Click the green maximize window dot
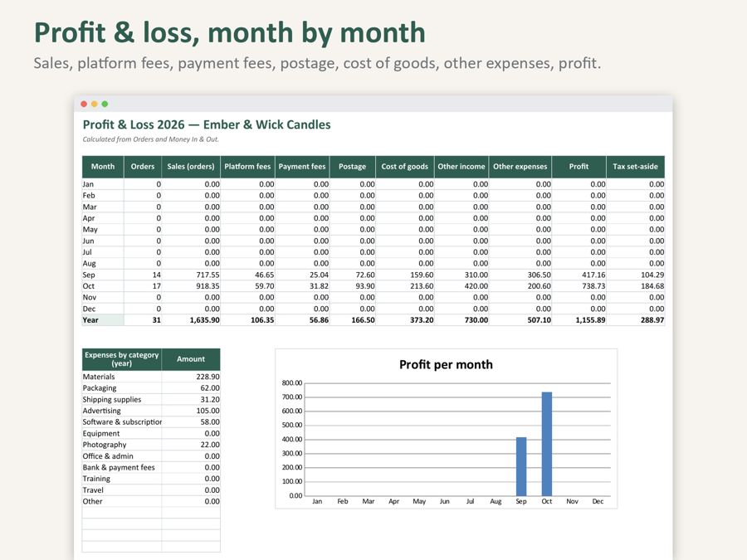747x560 pixels. click(105, 104)
